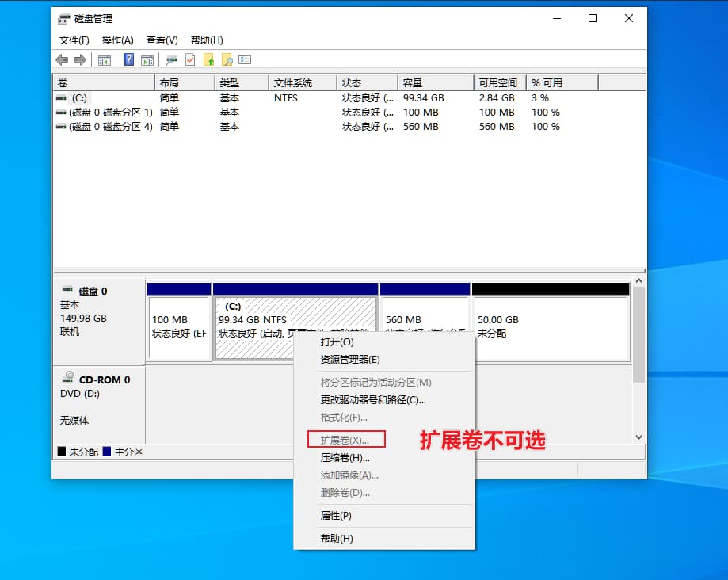Click scroll up arrow of disk pane
Image resolution: width=728 pixels, height=580 pixels.
coord(638,281)
